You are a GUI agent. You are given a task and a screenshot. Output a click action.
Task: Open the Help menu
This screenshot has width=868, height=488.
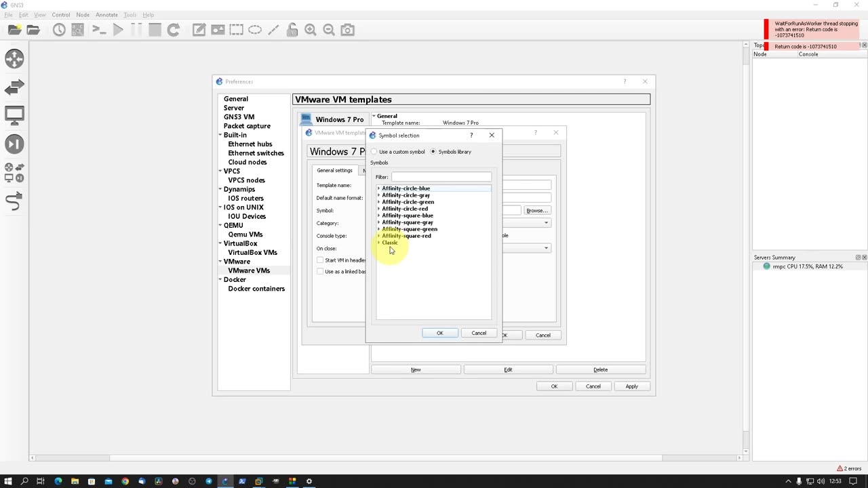click(x=148, y=14)
